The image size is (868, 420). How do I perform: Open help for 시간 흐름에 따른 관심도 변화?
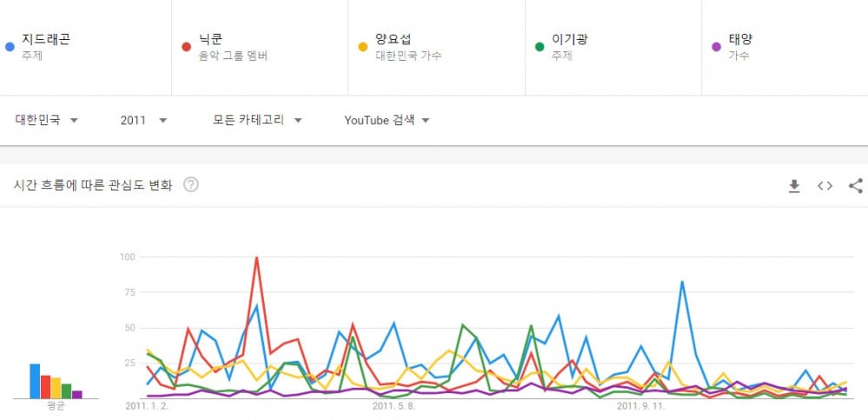pyautogui.click(x=190, y=185)
